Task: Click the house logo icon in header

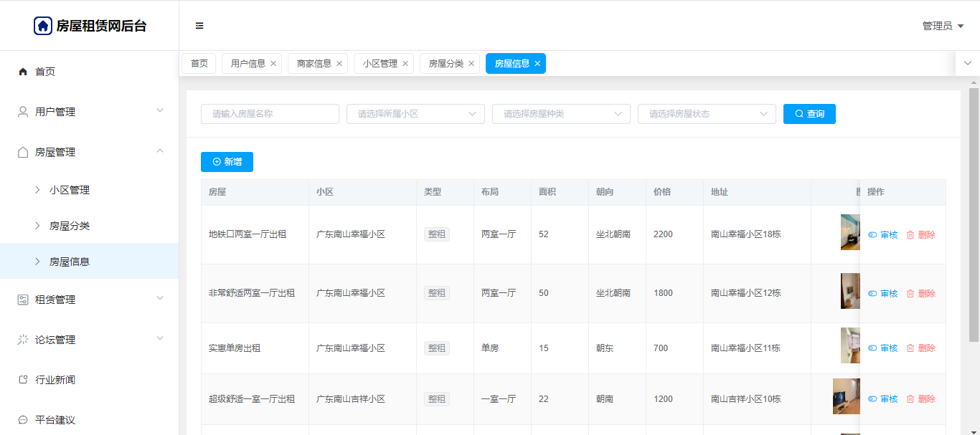Action: click(x=43, y=26)
